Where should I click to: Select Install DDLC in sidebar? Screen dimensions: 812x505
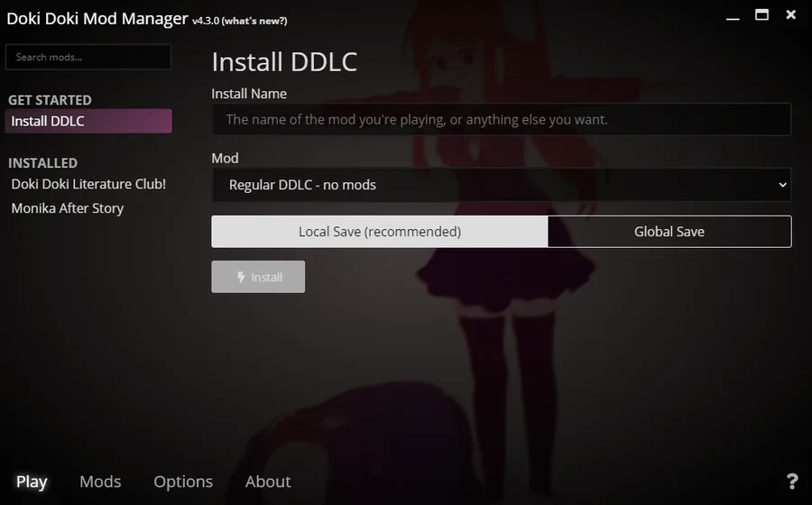tap(88, 121)
